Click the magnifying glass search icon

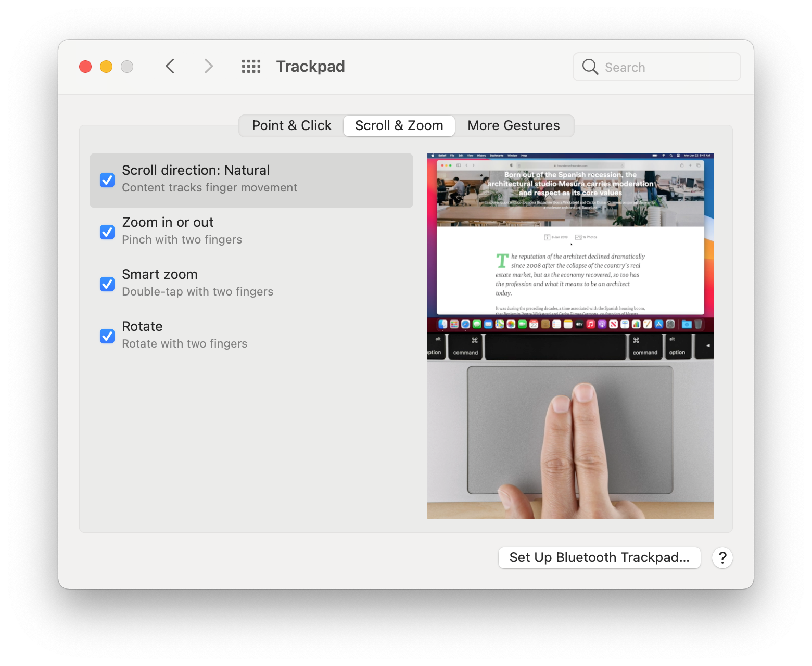[x=590, y=67]
